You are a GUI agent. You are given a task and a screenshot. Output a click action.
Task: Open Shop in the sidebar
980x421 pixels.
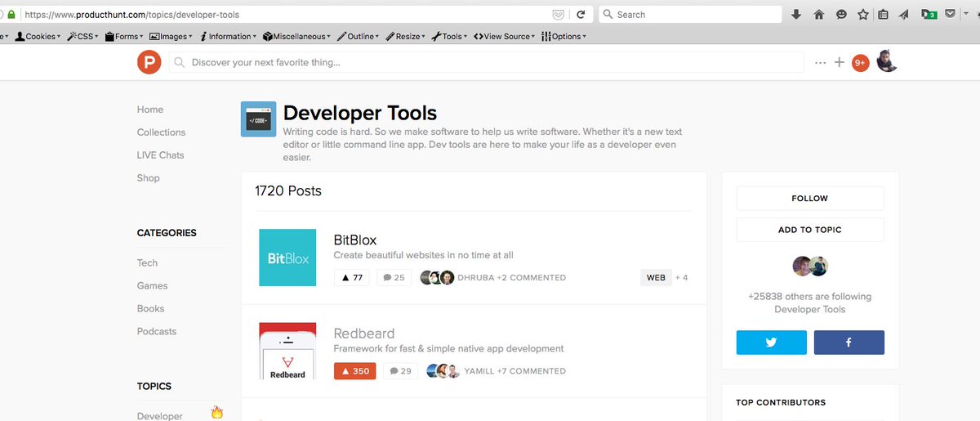tap(149, 178)
